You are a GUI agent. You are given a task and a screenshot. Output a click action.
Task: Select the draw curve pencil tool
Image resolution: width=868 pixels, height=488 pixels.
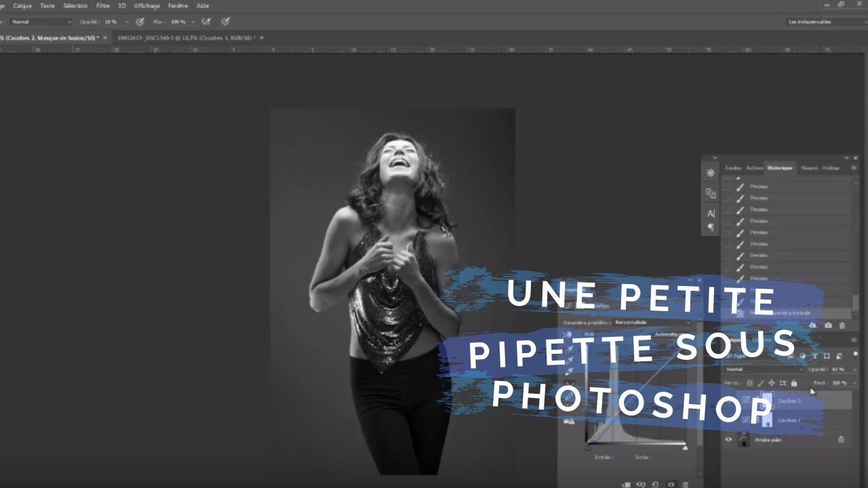click(569, 396)
